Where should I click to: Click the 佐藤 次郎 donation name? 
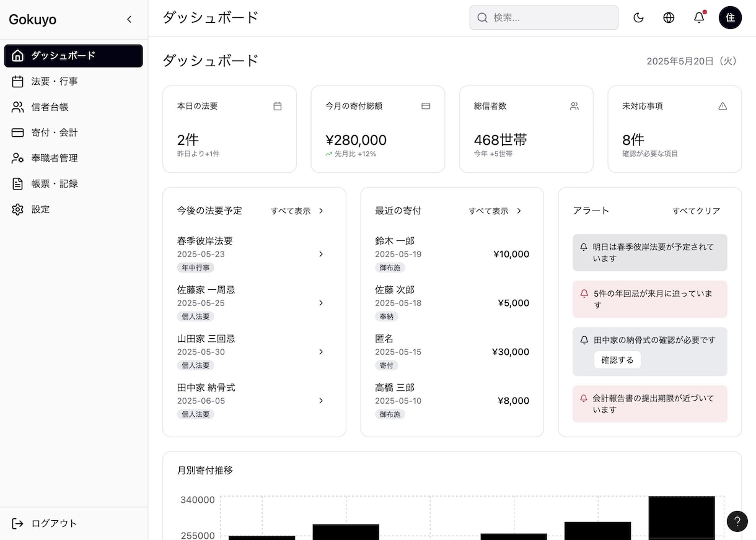[395, 290]
